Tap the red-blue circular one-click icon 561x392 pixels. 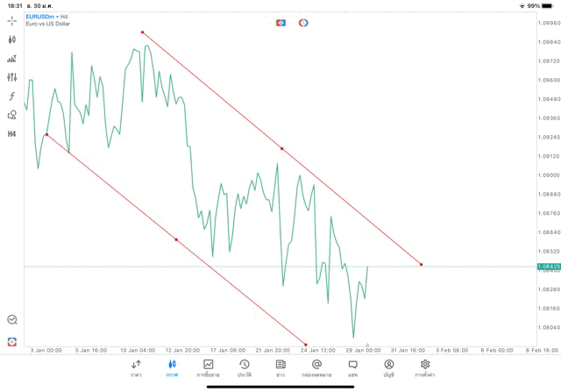click(303, 22)
